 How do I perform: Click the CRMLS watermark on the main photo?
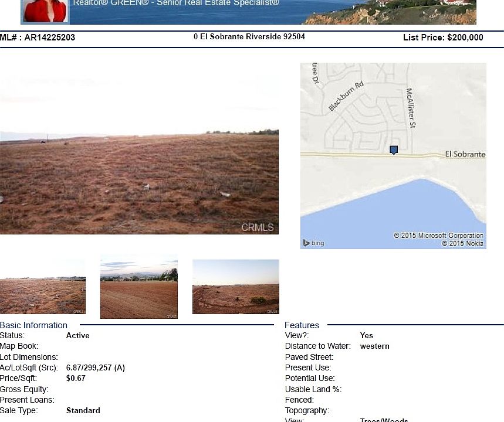click(x=258, y=227)
